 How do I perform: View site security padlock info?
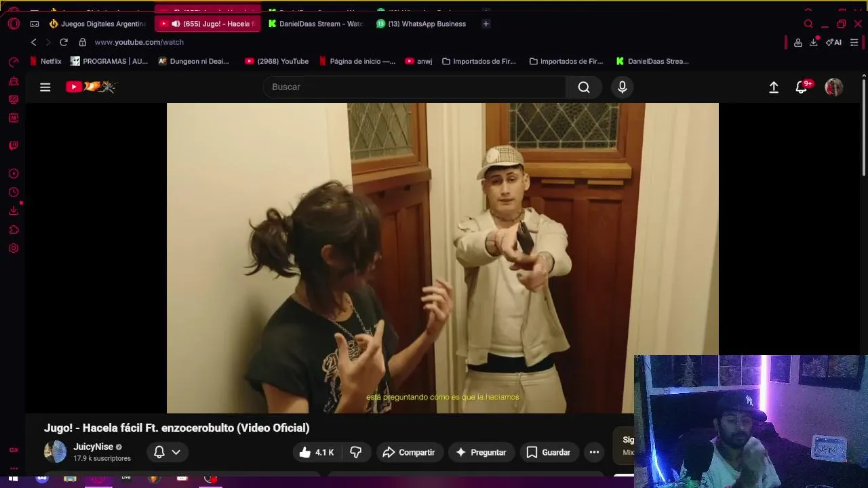point(83,42)
